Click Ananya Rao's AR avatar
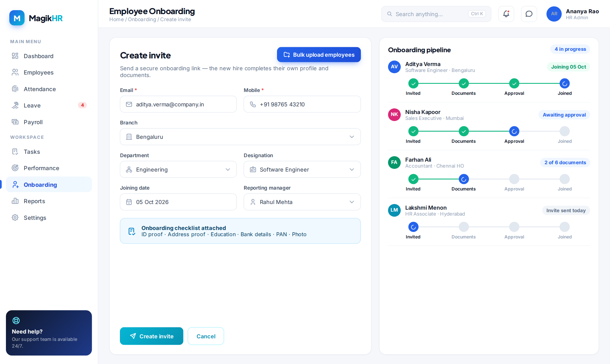This screenshot has height=364, width=610. pyautogui.click(x=554, y=14)
